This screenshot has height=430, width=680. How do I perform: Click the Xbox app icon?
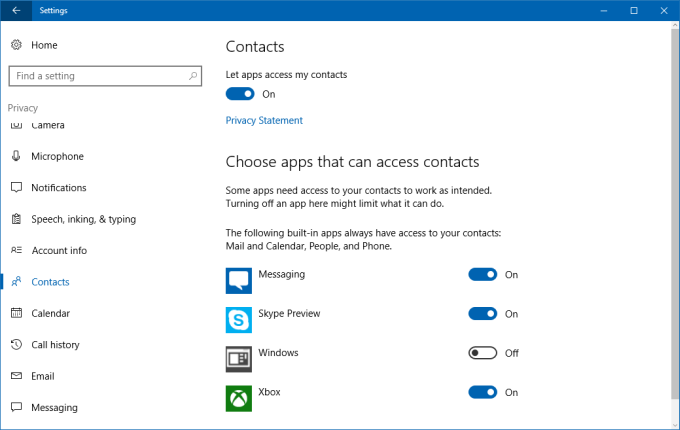point(239,398)
